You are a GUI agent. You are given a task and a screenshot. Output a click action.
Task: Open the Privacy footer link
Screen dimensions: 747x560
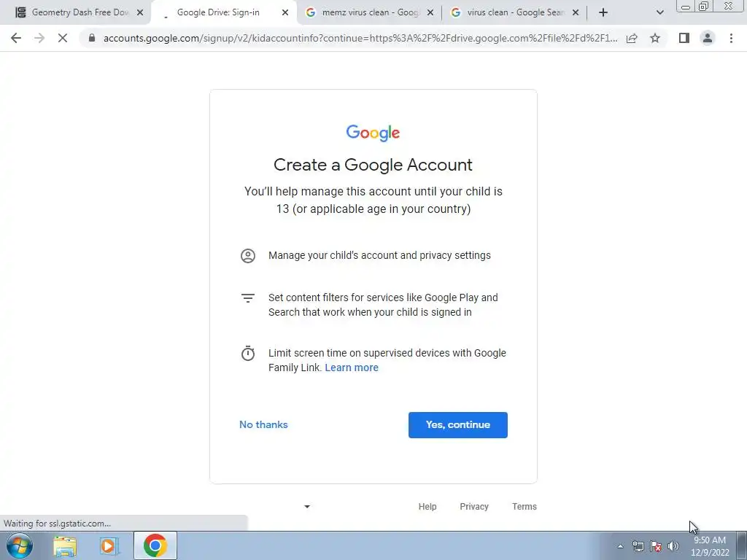coord(474,507)
